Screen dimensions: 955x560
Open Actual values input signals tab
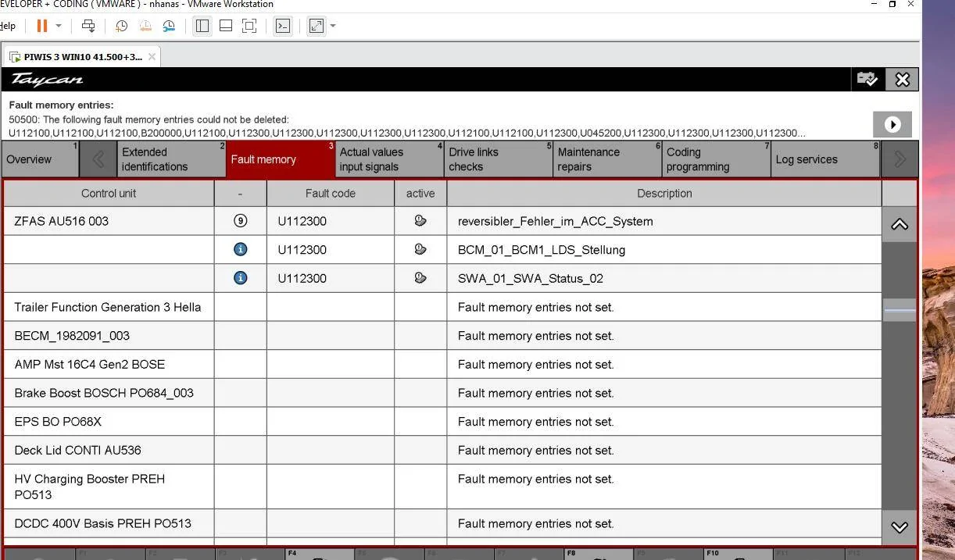[x=389, y=159]
